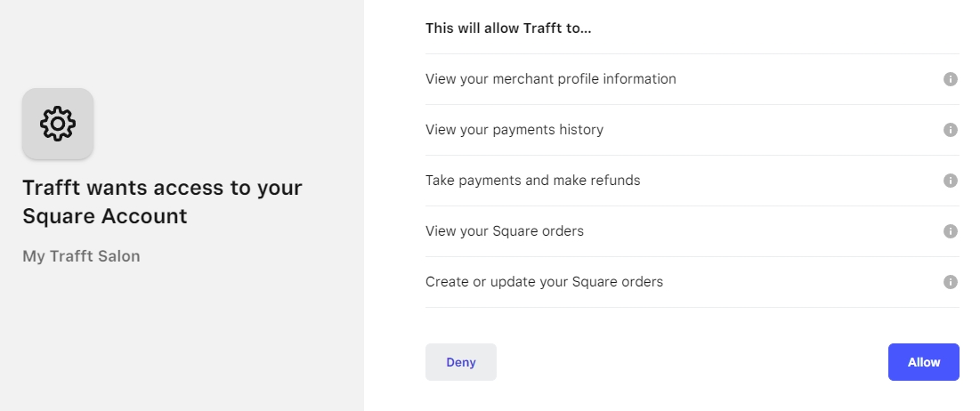
Task: Select 'Create or update your Square orders' text
Action: coord(544,282)
